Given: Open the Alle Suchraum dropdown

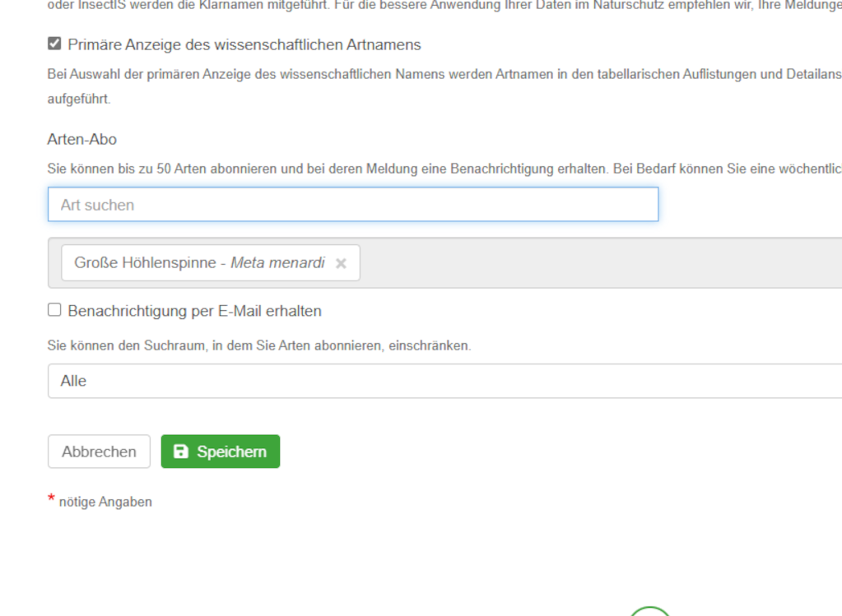Looking at the screenshot, I should [444, 381].
